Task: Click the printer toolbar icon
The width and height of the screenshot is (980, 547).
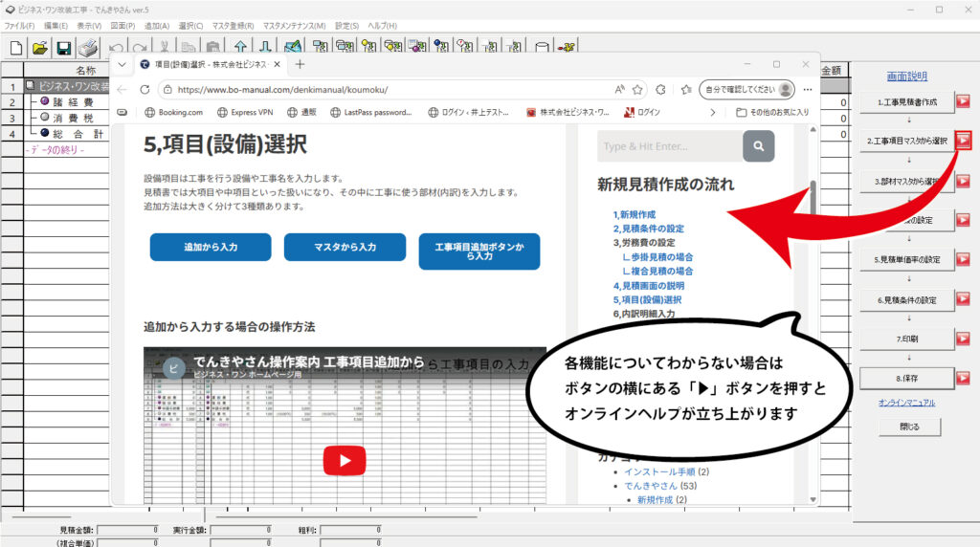Action: (x=88, y=48)
